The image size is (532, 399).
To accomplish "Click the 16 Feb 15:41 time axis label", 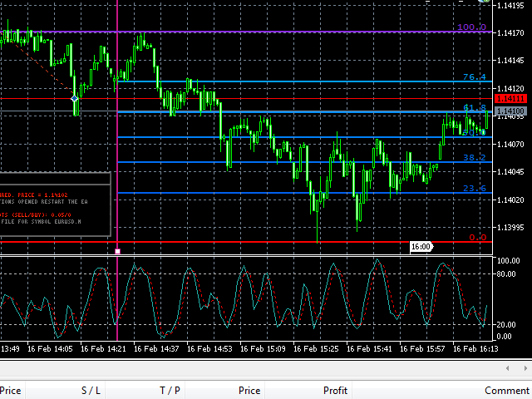I will (369, 349).
